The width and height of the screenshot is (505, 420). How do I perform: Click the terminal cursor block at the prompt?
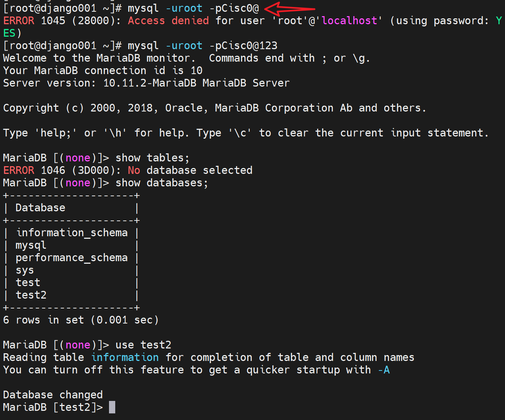pyautogui.click(x=112, y=407)
